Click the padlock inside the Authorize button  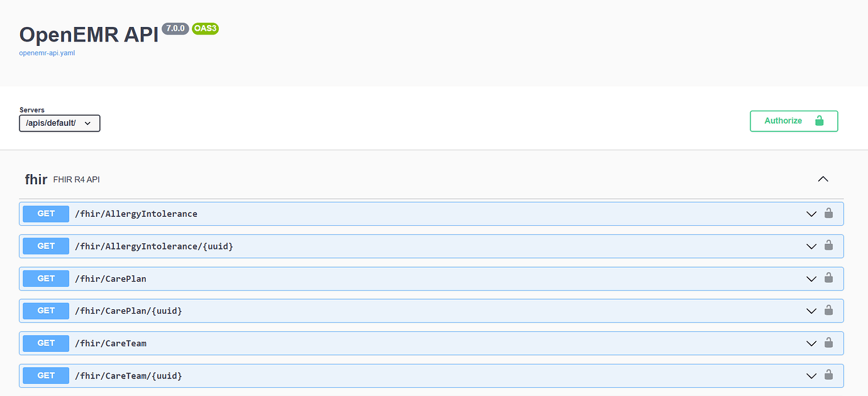pos(819,121)
